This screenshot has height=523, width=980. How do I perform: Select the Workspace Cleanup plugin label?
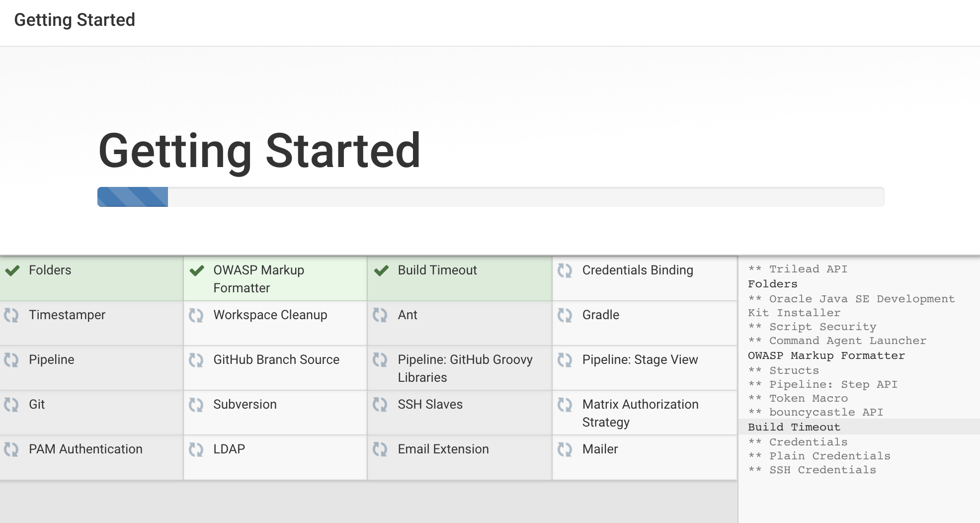click(x=270, y=315)
